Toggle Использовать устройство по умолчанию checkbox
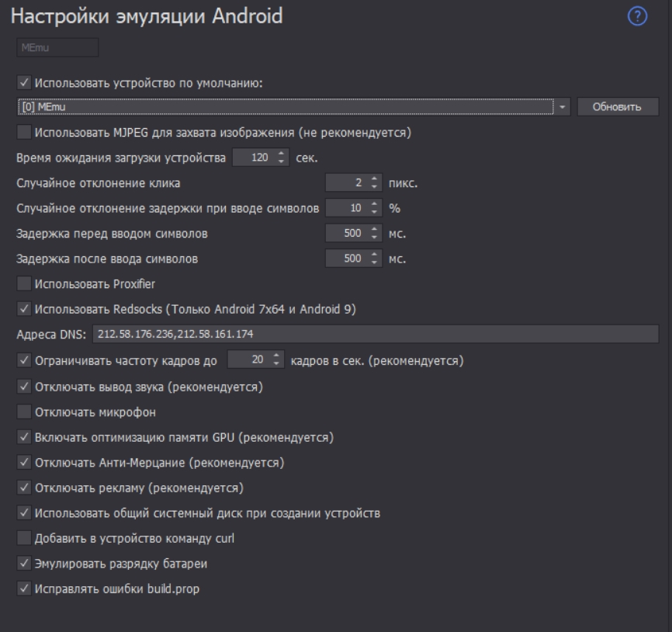672x632 pixels. [x=23, y=83]
